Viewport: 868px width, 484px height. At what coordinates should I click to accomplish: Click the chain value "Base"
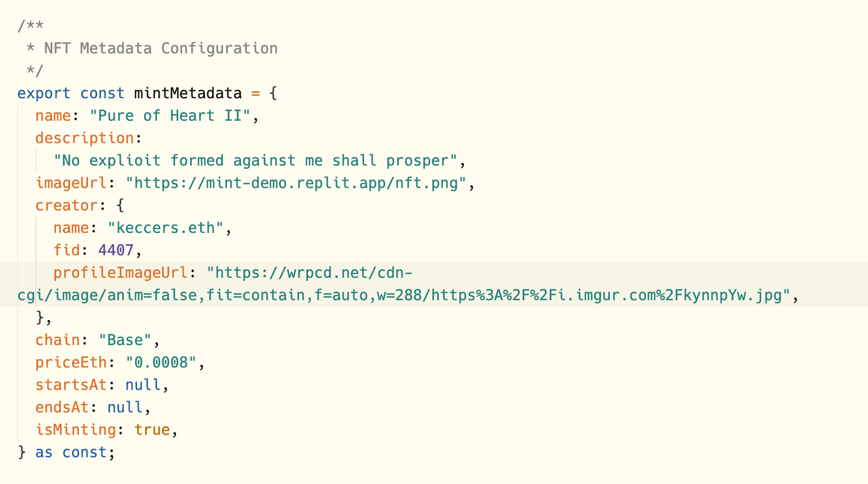[125, 340]
